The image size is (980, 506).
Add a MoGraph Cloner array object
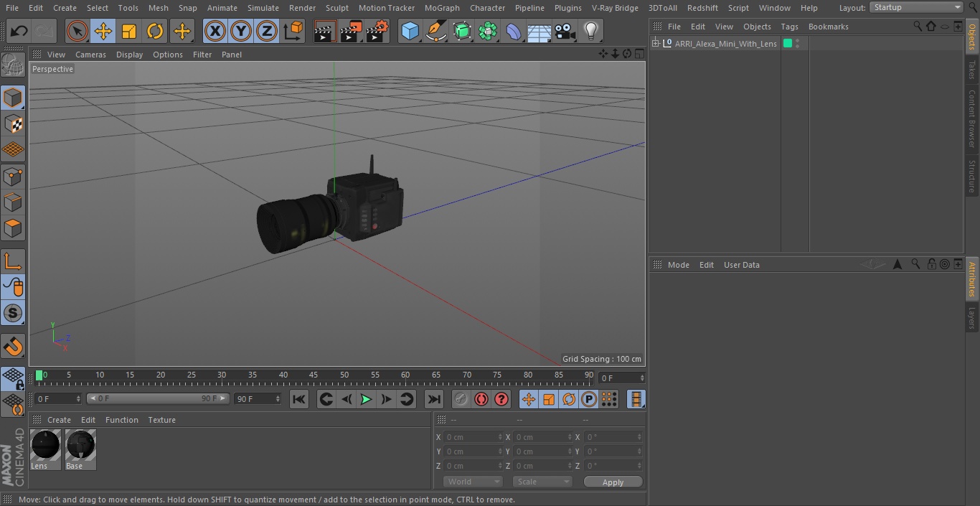tap(488, 31)
